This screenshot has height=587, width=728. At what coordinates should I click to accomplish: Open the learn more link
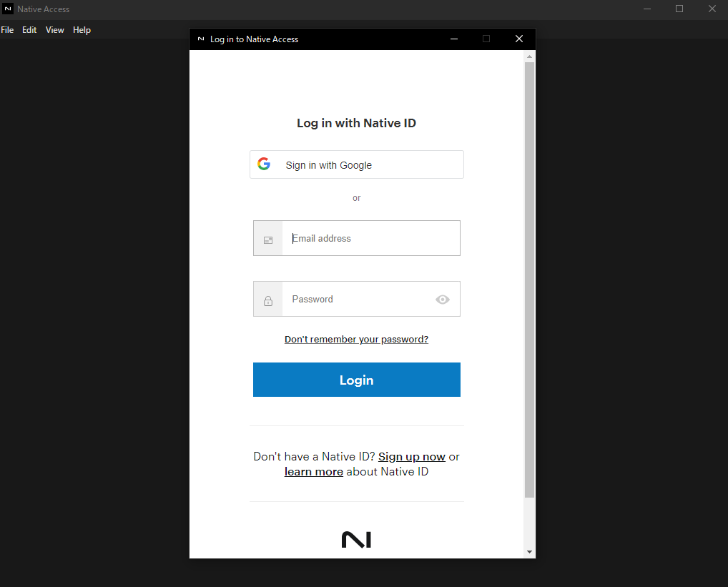tap(314, 471)
